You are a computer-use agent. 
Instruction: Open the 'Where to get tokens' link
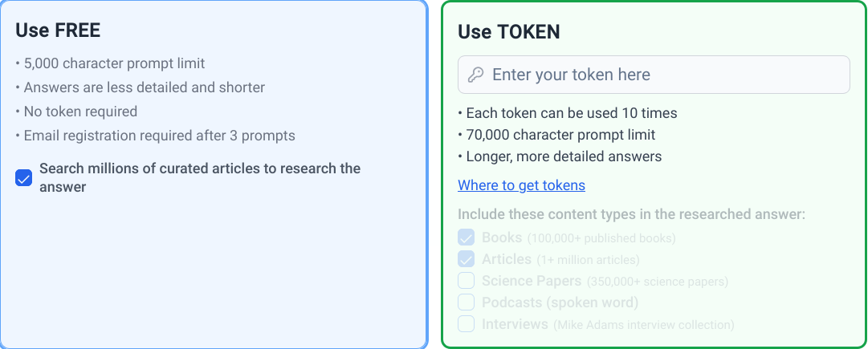(x=521, y=185)
